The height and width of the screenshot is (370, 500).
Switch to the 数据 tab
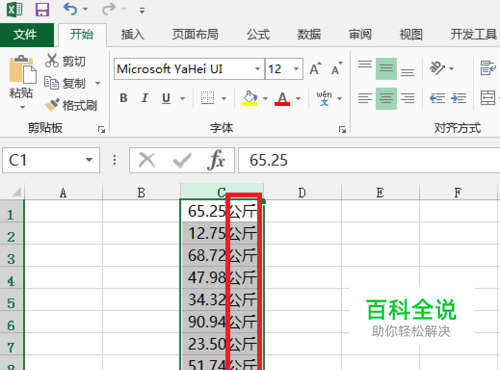[x=309, y=35]
